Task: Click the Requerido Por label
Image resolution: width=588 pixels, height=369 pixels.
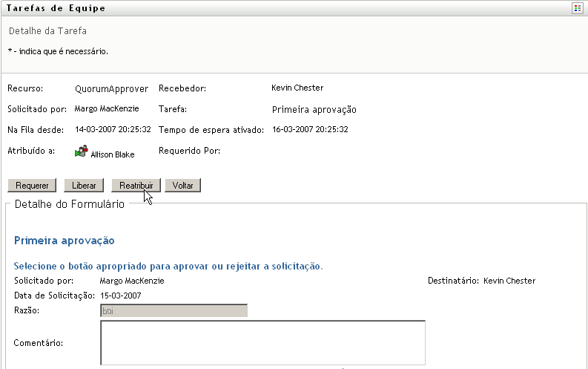Action: tap(189, 151)
